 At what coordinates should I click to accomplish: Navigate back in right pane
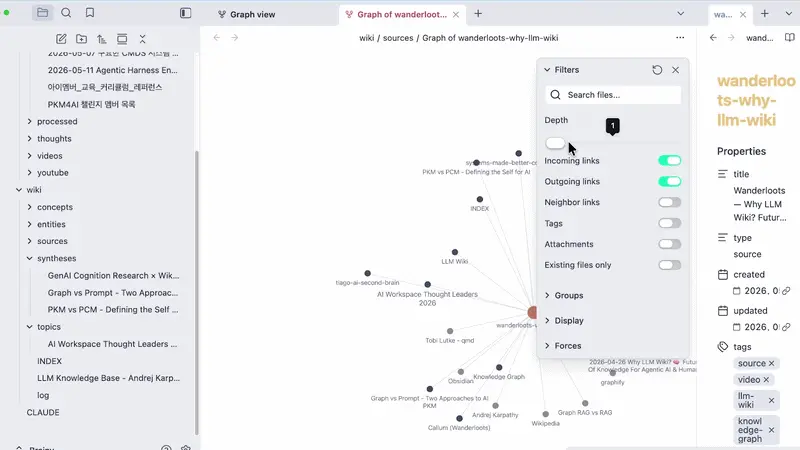tap(713, 38)
